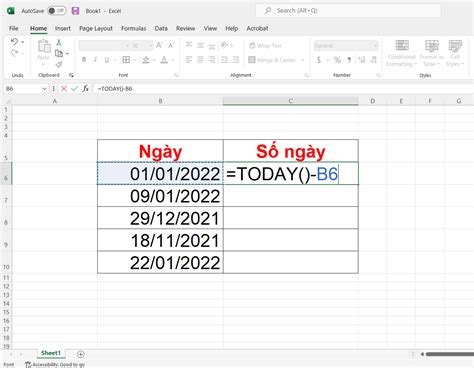This screenshot has height=368, width=474.
Task: Click in the Search box
Action: (x=348, y=11)
